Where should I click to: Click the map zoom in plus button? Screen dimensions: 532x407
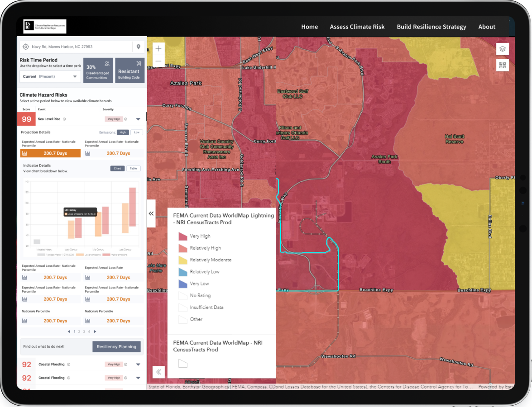(158, 48)
